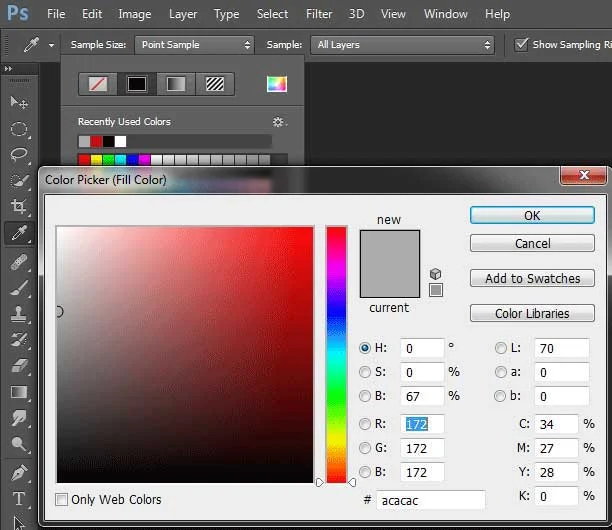Open Color Libraries
This screenshot has height=530, width=612.
point(532,313)
